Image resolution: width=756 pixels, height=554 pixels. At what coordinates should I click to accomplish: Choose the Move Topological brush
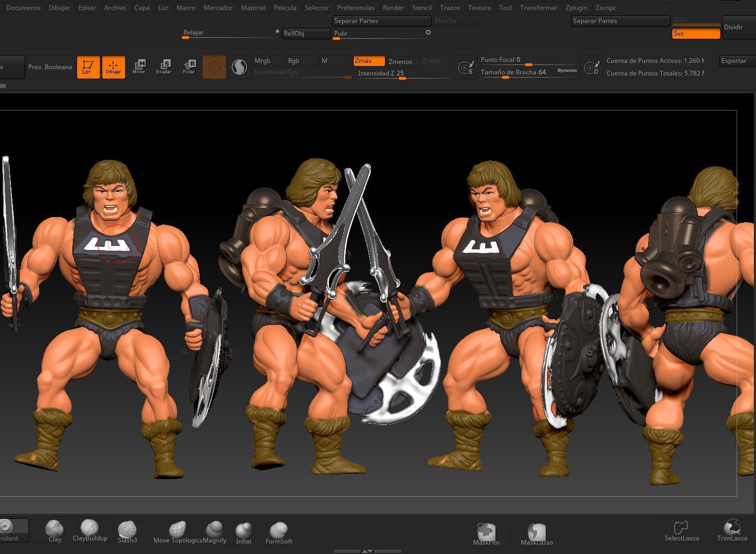pos(178,531)
